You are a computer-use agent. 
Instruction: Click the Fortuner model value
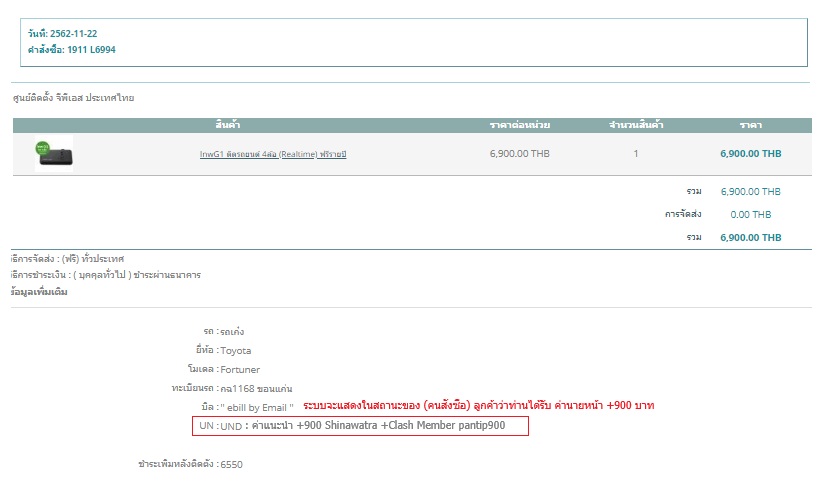point(240,369)
